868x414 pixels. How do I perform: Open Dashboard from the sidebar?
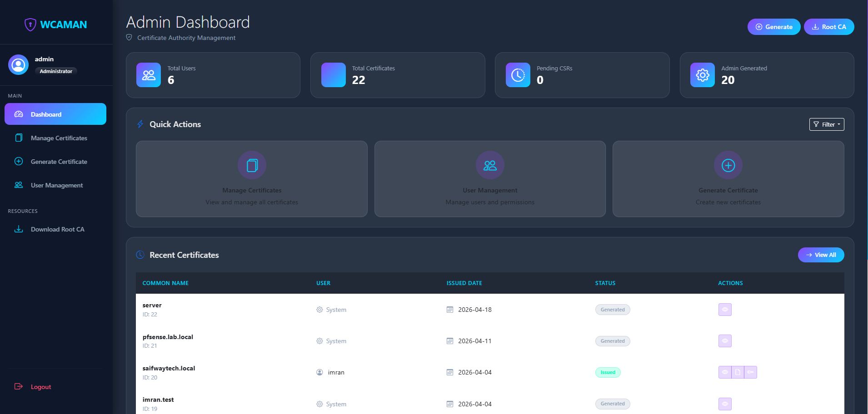(55, 114)
